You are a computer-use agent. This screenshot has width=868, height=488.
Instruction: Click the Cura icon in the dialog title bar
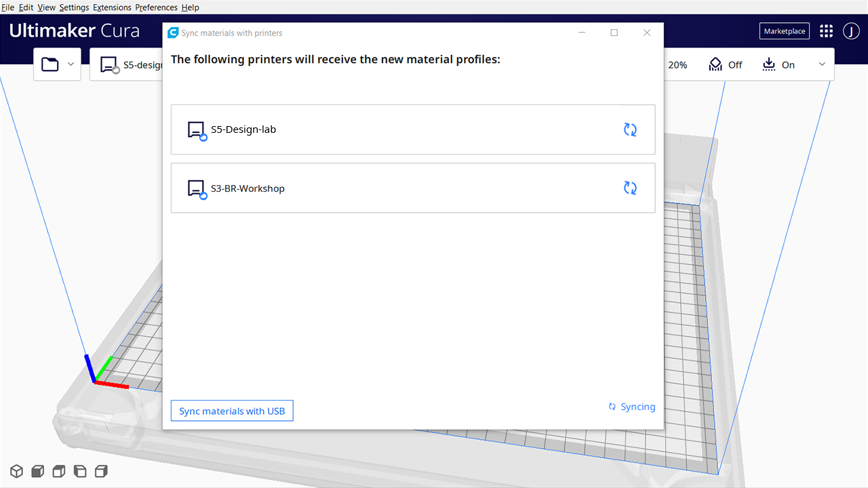[x=173, y=33]
